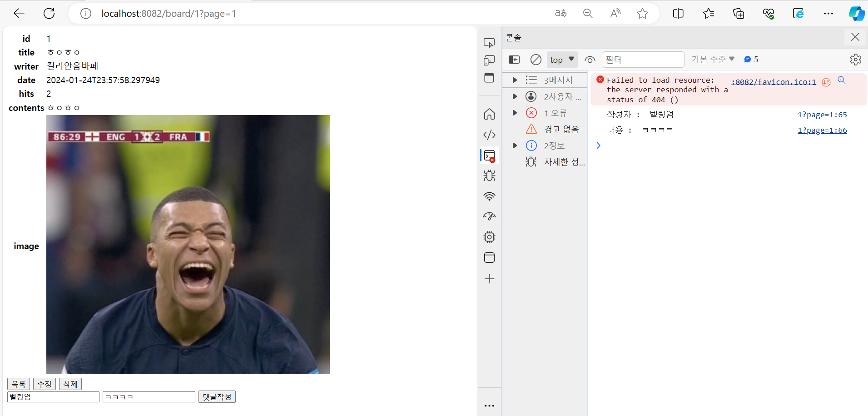View site information icon in address bar

(x=85, y=14)
